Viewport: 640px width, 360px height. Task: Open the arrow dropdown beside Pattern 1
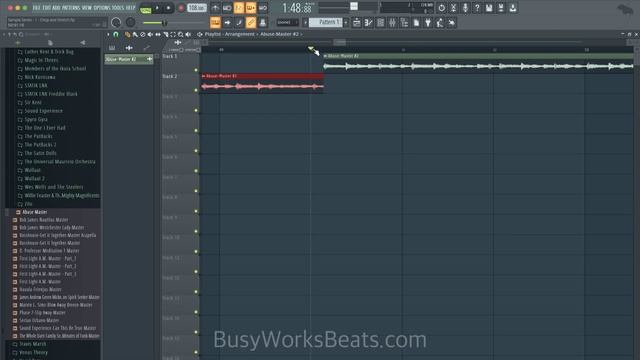coord(305,22)
